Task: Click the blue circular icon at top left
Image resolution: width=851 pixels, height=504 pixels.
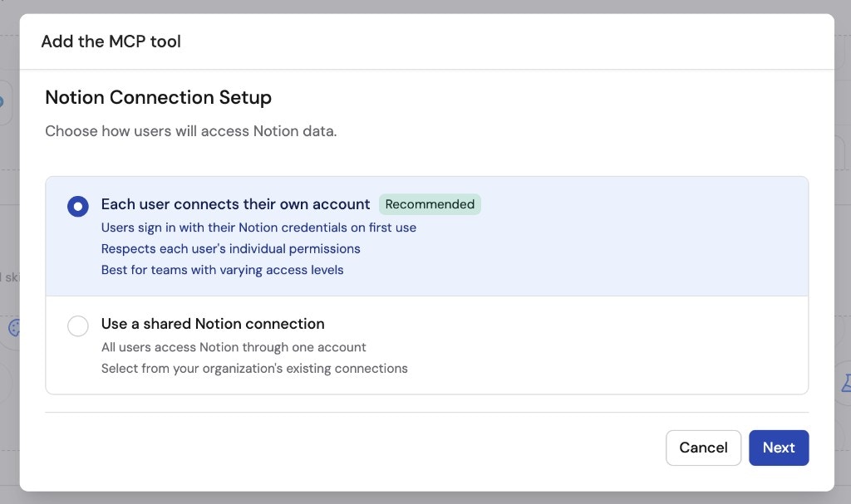Action: pos(4,102)
